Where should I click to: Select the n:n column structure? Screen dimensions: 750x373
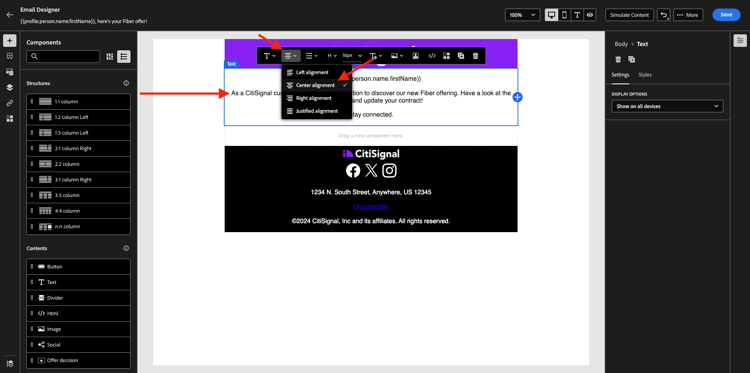(78, 227)
